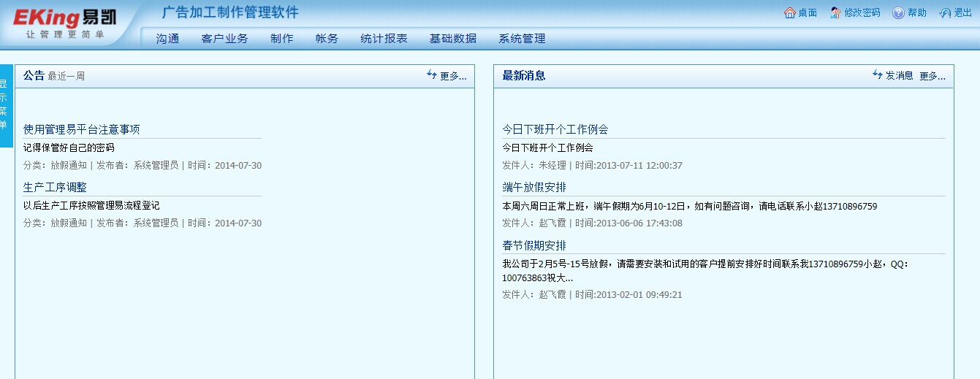Open the 统计报表 menu

[x=384, y=39]
